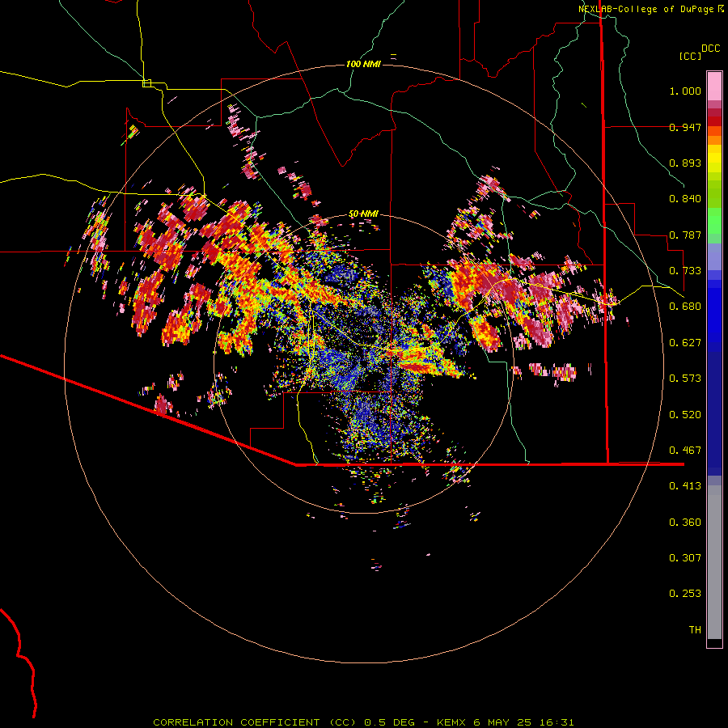Click the 0.840 color scale value
Image resolution: width=728 pixels, height=728 pixels.
point(685,199)
